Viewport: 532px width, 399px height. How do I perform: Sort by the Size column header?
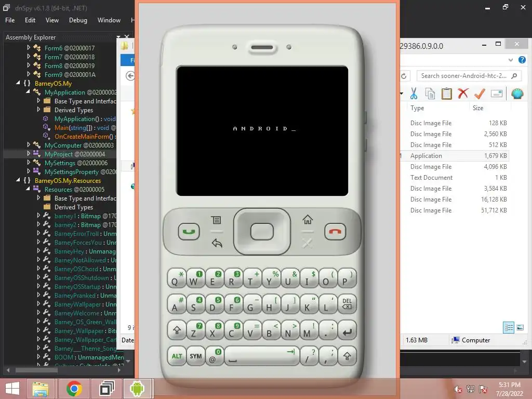pos(478,108)
